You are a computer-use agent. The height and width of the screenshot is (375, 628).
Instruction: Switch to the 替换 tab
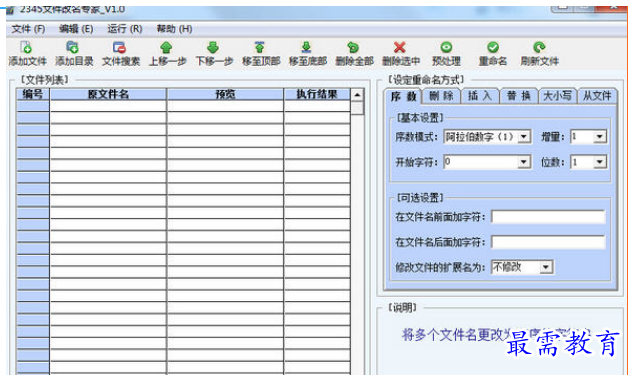click(x=519, y=96)
